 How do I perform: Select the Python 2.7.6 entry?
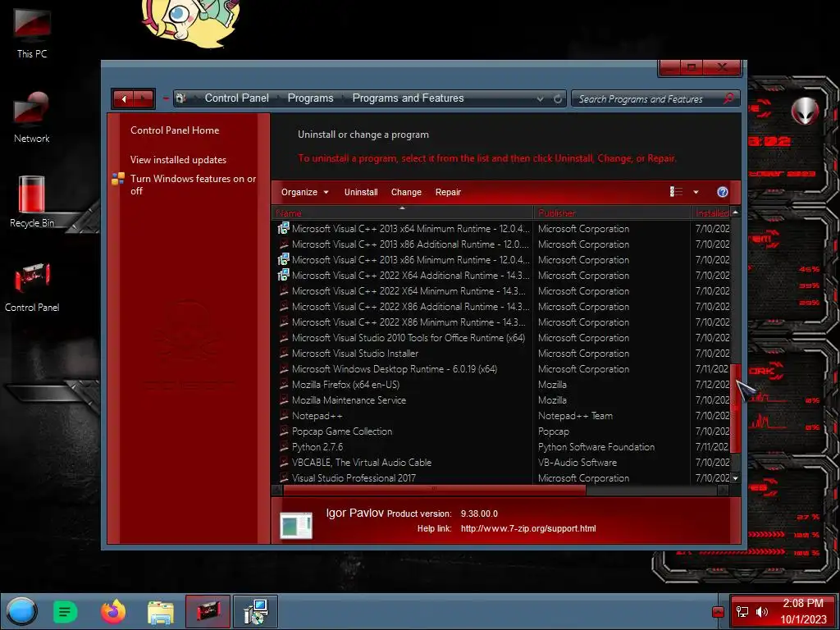(x=317, y=446)
